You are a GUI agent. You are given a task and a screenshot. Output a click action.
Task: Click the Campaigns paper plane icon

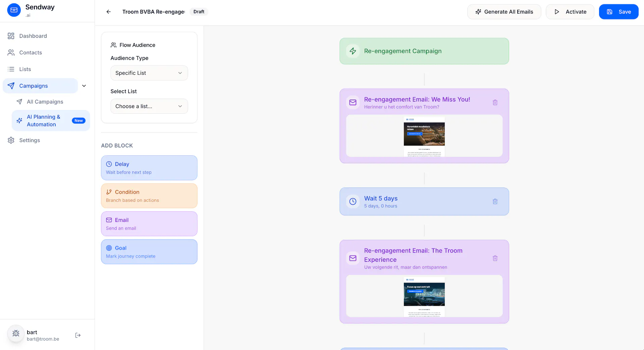click(11, 86)
